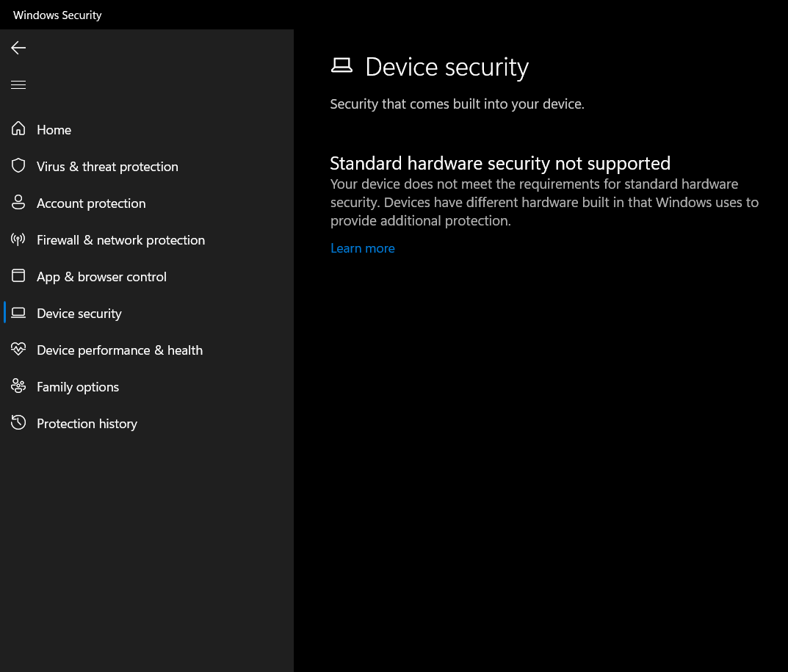Click the clock icon for Protection history
This screenshot has height=672, width=788.
18,423
